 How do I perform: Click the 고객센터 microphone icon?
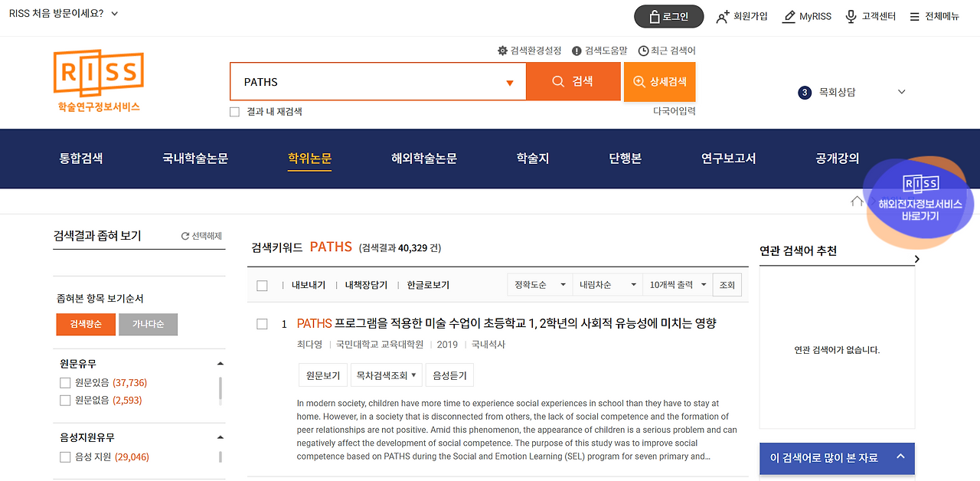(851, 16)
